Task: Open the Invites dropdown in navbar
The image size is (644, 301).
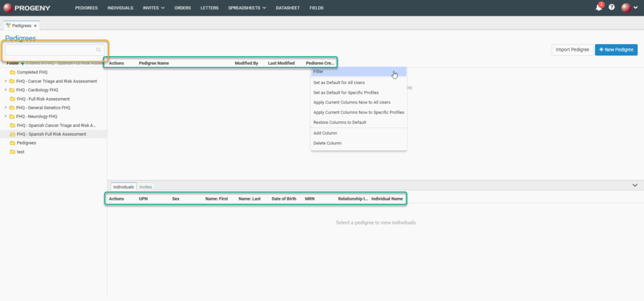Action: click(154, 8)
